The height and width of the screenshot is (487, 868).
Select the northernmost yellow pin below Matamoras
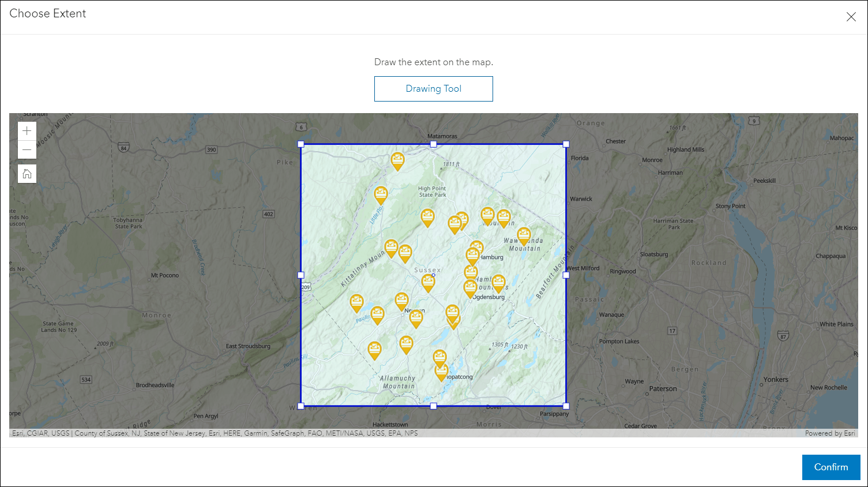point(397,161)
